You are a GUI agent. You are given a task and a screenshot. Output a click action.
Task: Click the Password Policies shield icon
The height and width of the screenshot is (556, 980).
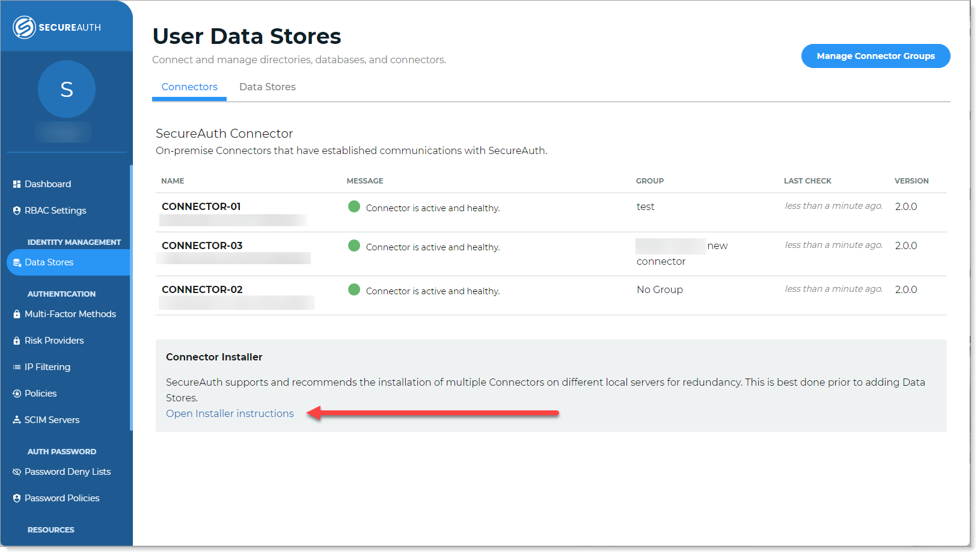[17, 498]
